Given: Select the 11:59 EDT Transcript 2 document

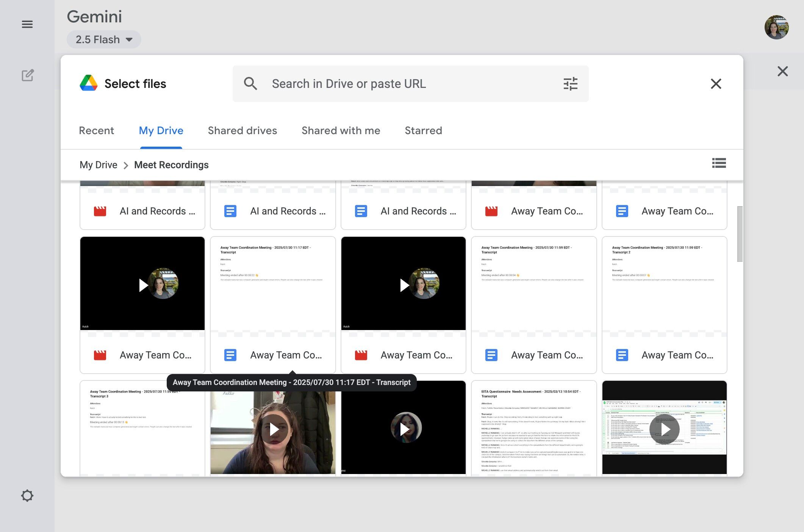Looking at the screenshot, I should tap(664, 305).
